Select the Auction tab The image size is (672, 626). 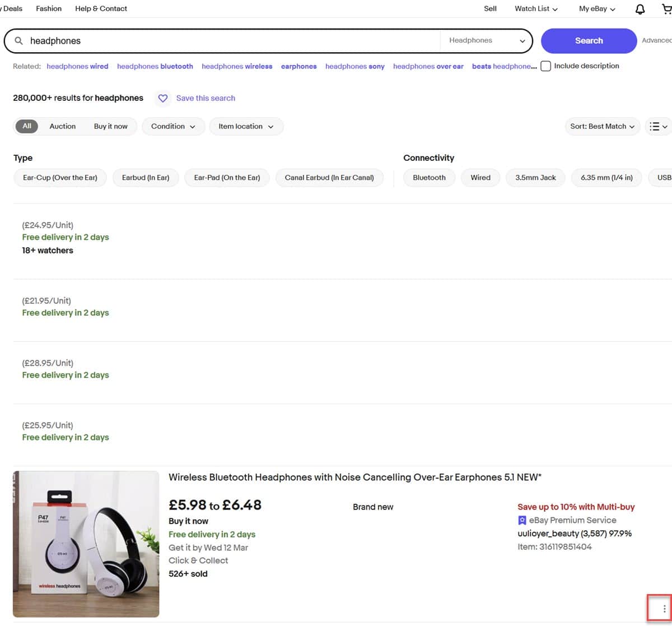click(63, 126)
